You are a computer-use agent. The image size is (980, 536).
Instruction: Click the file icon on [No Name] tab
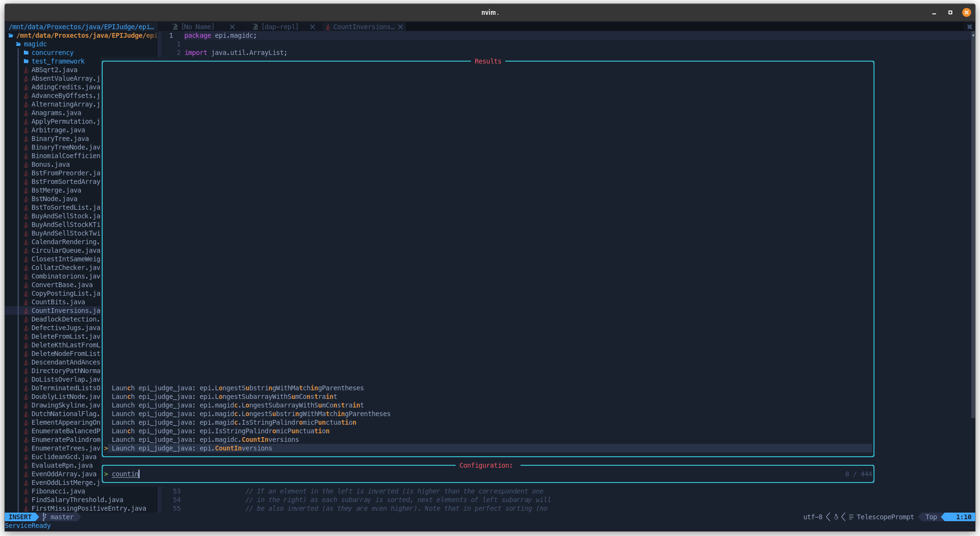pos(175,27)
